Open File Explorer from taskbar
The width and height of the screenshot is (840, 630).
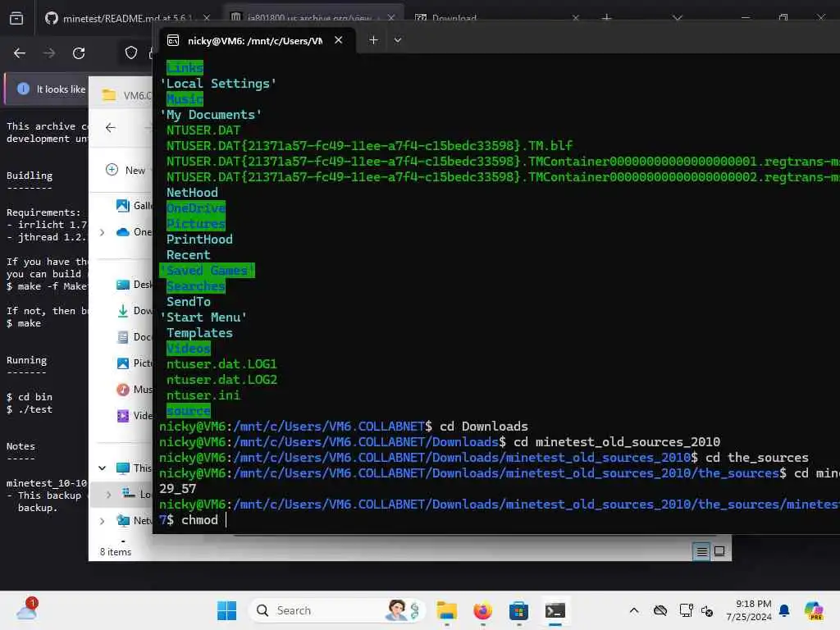coord(446,610)
